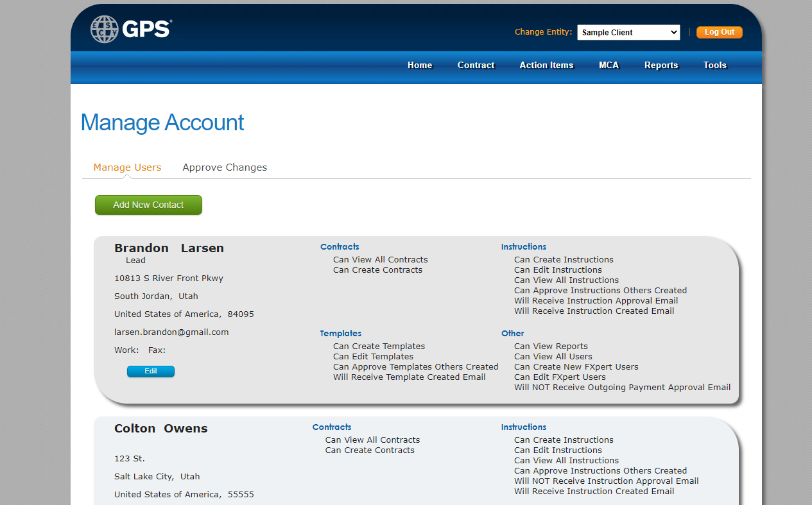This screenshot has width=812, height=505.
Task: Open the Tools menu
Action: (714, 65)
